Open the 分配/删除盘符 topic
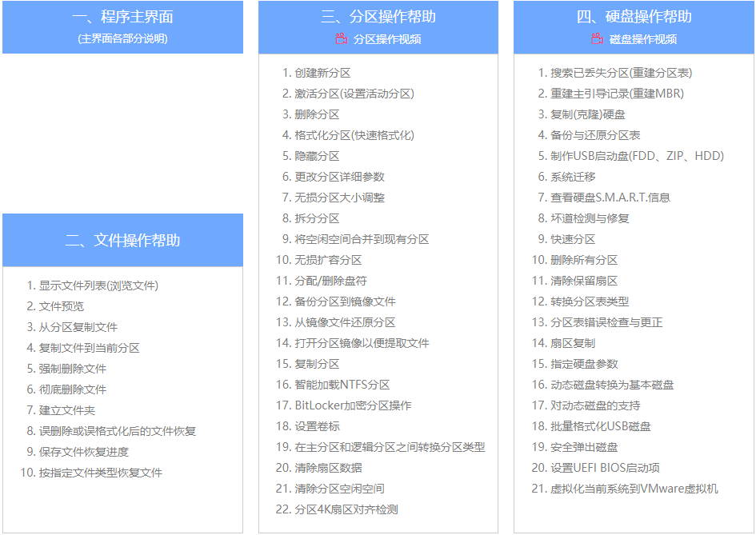 330,281
